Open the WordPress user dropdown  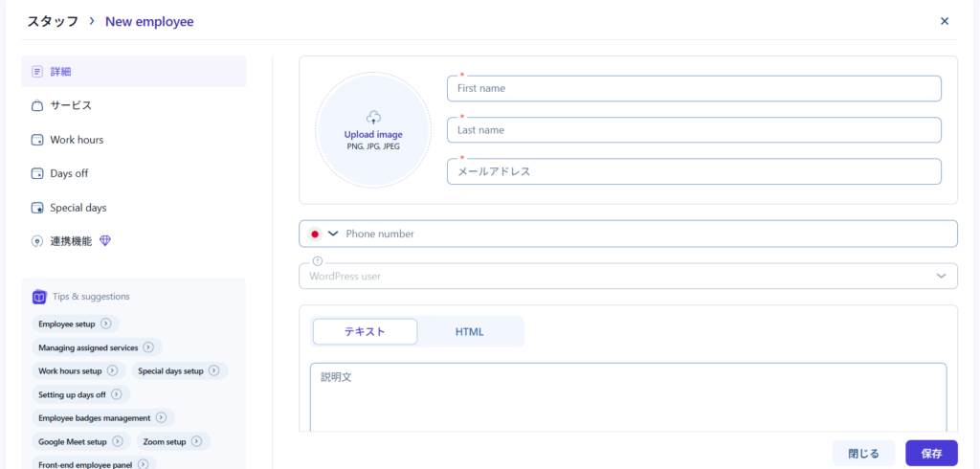(940, 276)
